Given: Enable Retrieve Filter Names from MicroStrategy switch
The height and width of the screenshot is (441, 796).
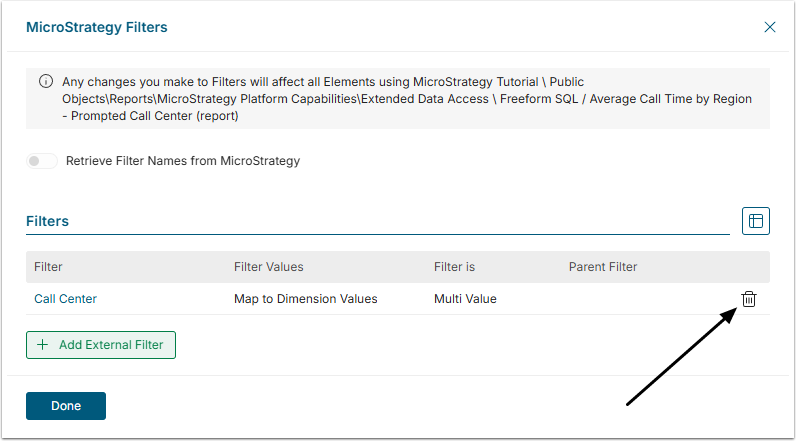Looking at the screenshot, I should click(41, 161).
